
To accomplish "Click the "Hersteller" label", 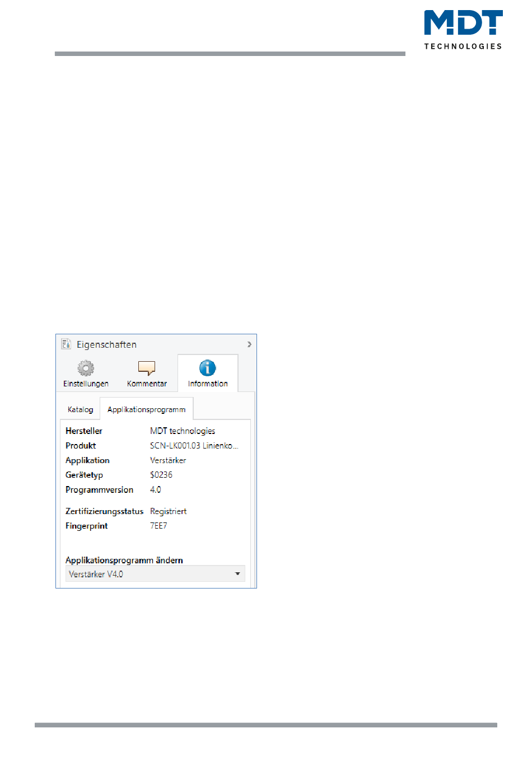I will coord(84,431).
